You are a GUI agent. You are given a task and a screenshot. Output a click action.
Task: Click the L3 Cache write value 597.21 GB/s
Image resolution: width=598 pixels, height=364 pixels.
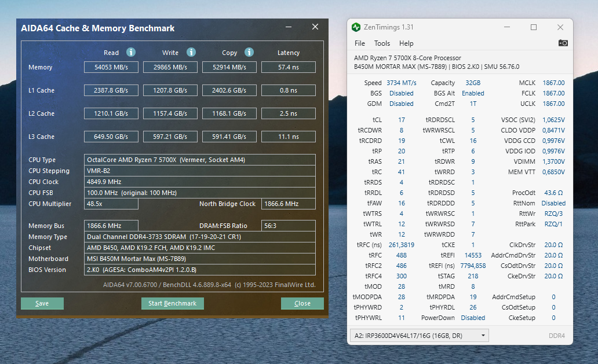coord(170,137)
